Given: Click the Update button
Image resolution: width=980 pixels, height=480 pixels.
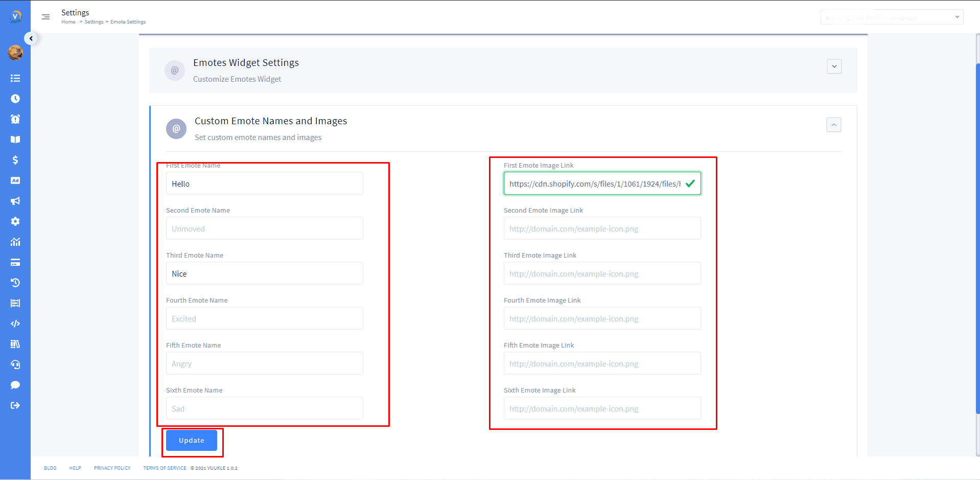Looking at the screenshot, I should click(192, 440).
